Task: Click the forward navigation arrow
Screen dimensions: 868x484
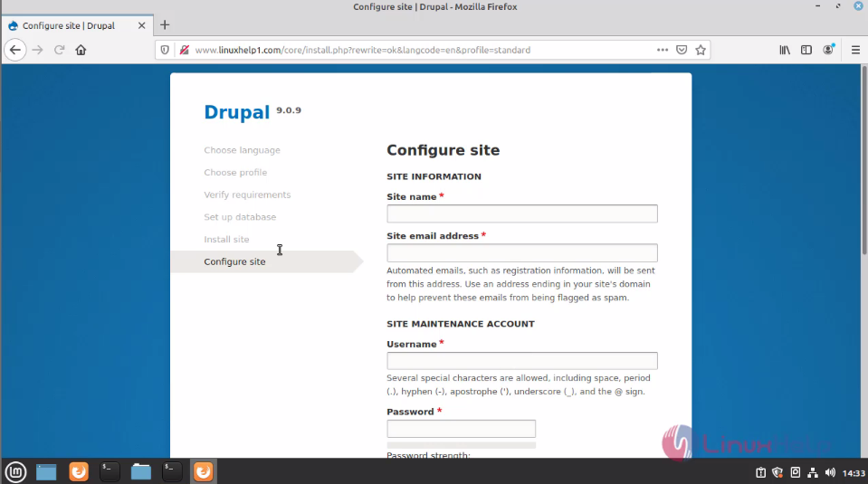Action: pos(38,50)
